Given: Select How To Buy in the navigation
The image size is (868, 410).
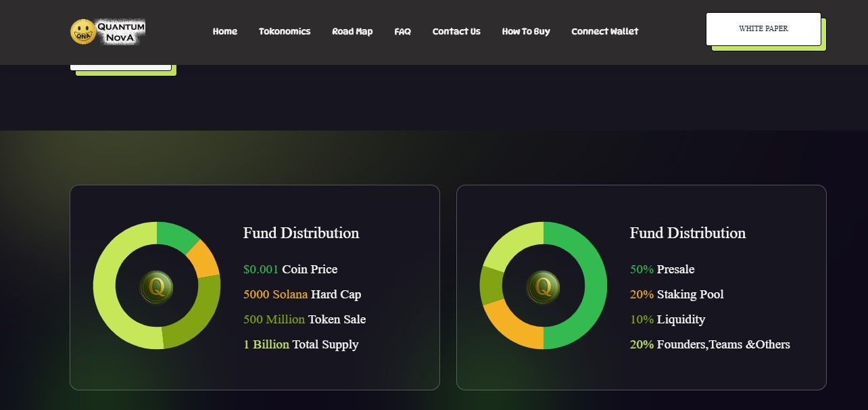Looking at the screenshot, I should 526,31.
